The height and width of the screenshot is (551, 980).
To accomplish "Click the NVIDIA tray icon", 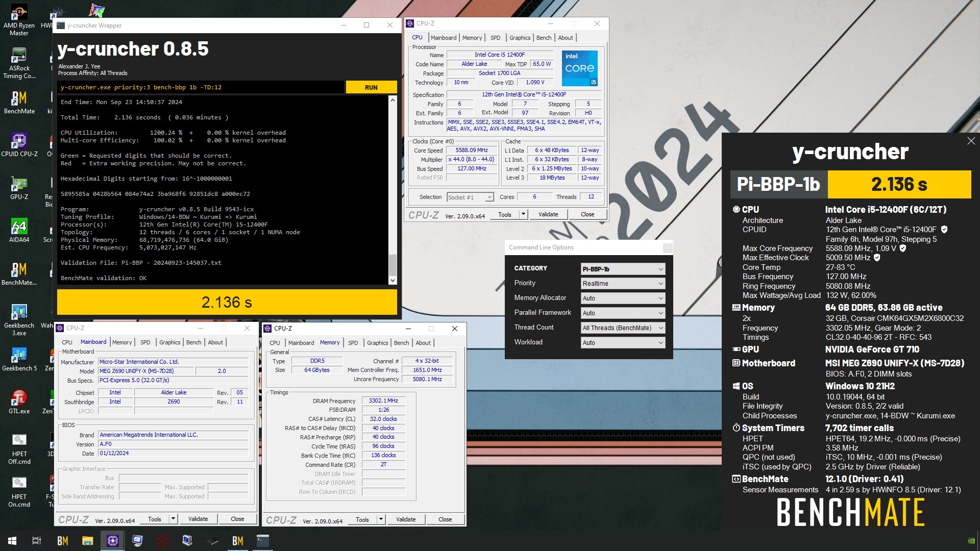I will click(x=971, y=541).
